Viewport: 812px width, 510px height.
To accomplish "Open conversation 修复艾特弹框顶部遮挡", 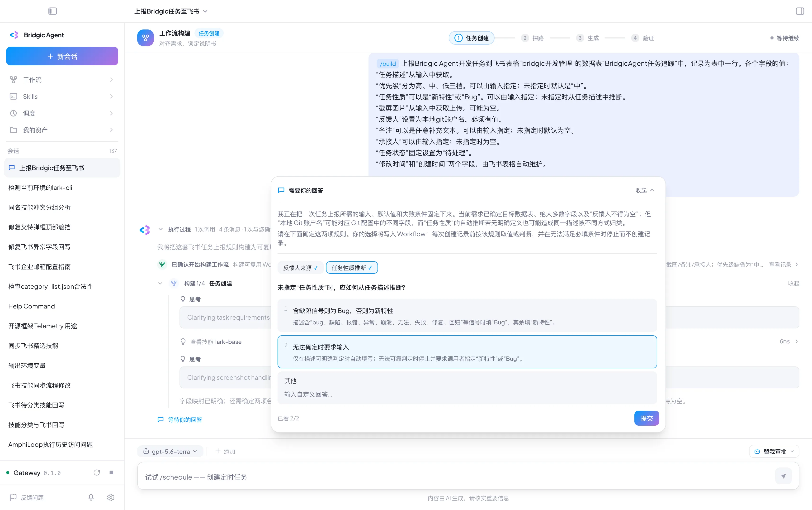I will point(62,227).
